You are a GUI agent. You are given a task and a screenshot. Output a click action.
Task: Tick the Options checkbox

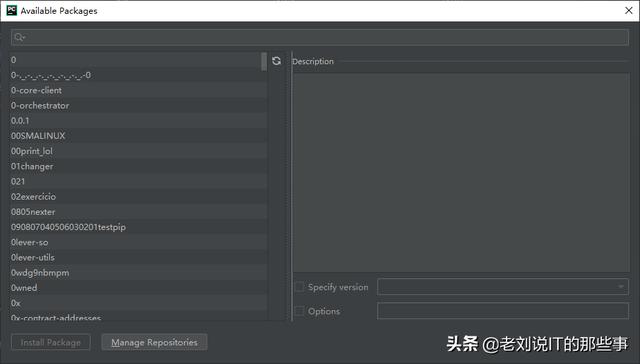click(x=300, y=311)
